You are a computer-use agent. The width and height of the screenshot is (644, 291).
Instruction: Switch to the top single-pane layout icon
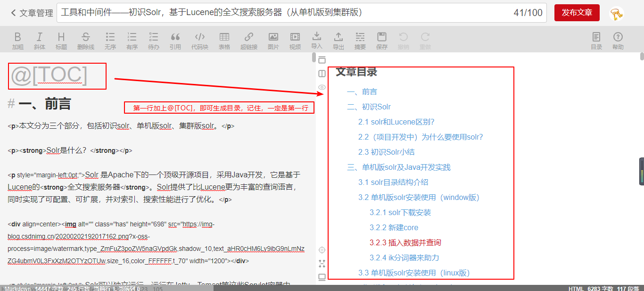pyautogui.click(x=322, y=60)
